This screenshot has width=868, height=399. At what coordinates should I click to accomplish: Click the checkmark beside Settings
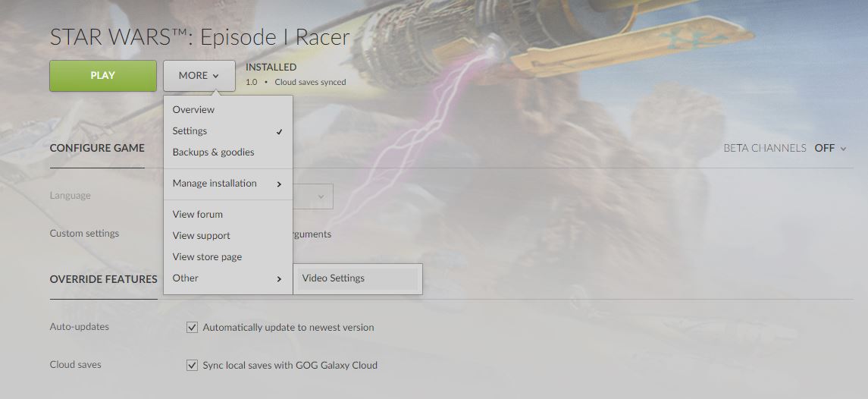280,131
